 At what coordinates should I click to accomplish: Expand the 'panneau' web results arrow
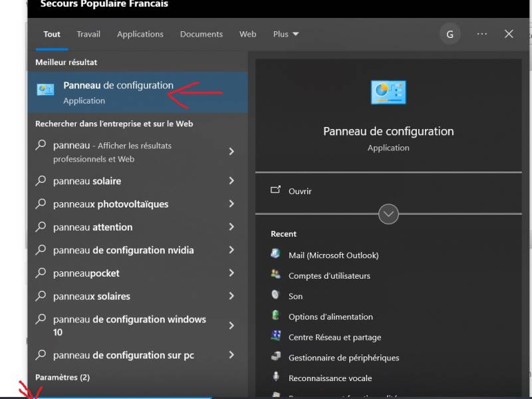point(231,152)
